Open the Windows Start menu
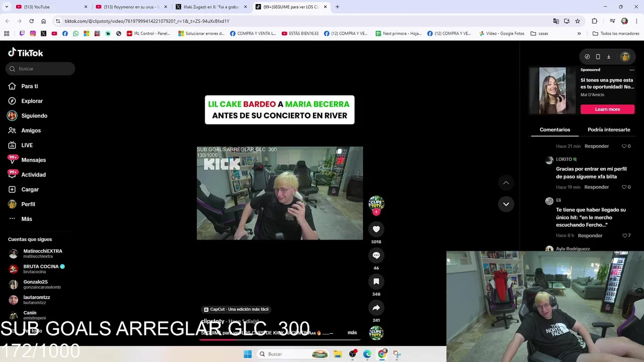The height and width of the screenshot is (362, 644). click(248, 354)
